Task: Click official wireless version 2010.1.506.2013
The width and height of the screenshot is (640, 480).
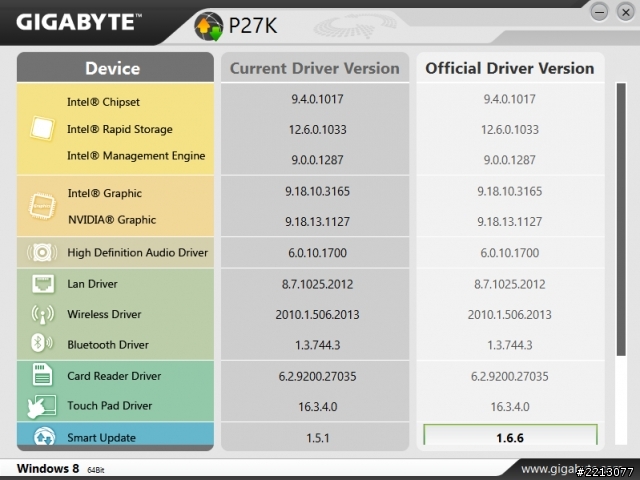Action: [510, 315]
